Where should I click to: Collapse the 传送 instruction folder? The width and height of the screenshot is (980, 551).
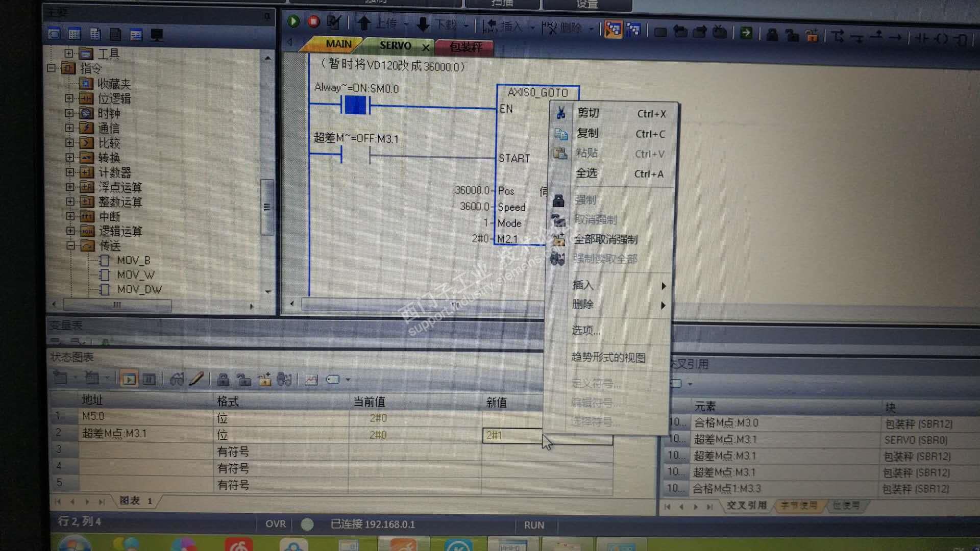click(x=70, y=245)
